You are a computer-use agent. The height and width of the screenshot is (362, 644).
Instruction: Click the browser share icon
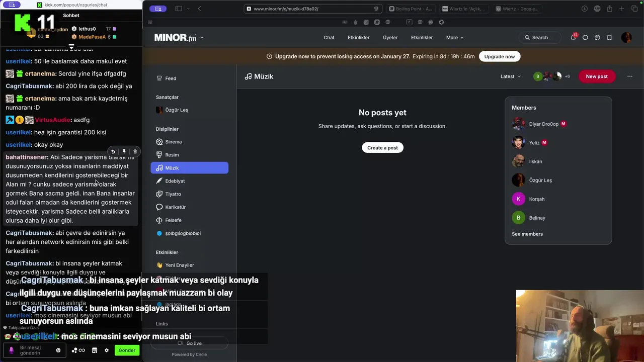(609, 9)
